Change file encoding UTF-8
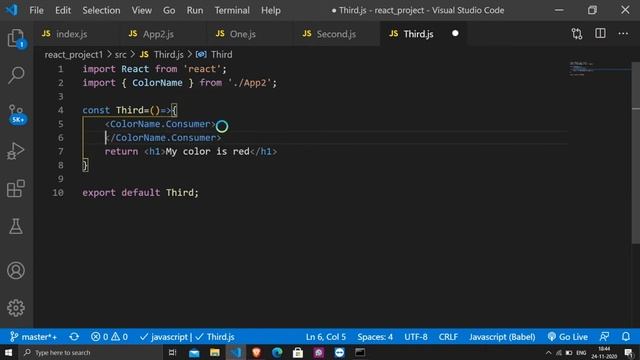Viewport: 640px width, 360px height. (x=416, y=337)
